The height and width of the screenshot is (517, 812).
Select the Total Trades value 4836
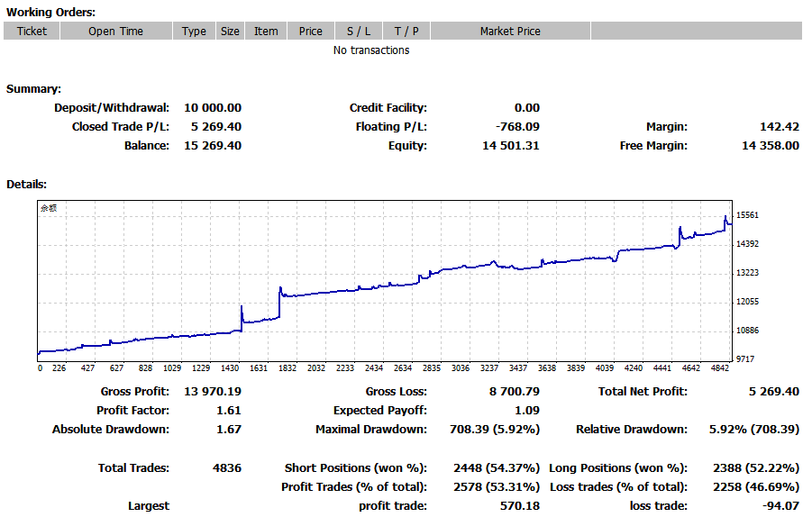224,468
